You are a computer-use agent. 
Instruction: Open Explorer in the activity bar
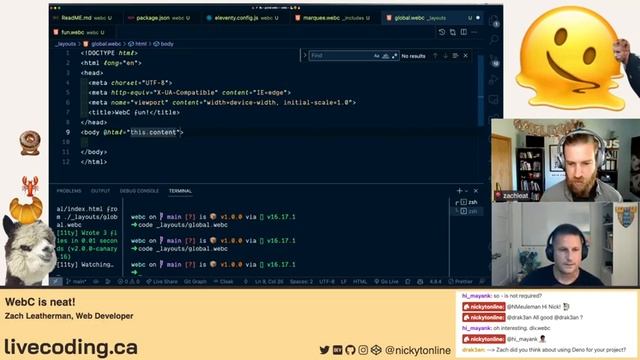point(494,21)
